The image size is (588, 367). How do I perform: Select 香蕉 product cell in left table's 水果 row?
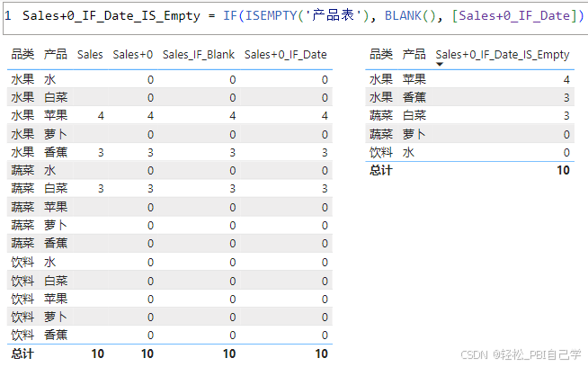56,152
